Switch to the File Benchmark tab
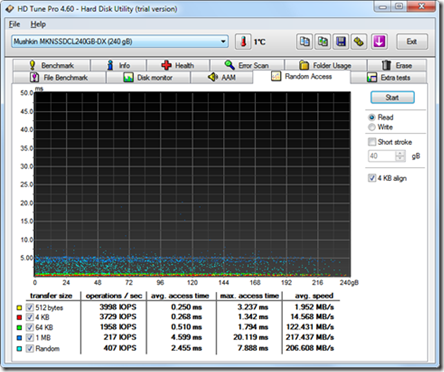Viewport: 444px width, 372px height. 59,78
